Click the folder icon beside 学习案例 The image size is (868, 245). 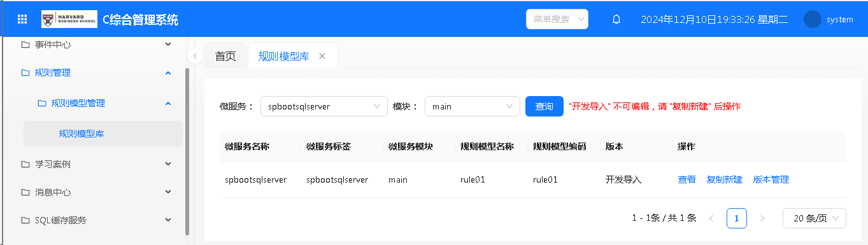pyautogui.click(x=25, y=164)
